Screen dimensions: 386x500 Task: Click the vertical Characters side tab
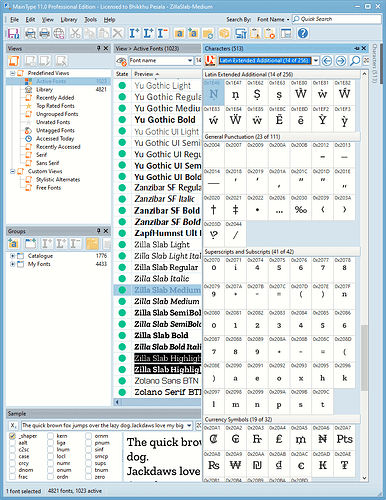(374, 64)
